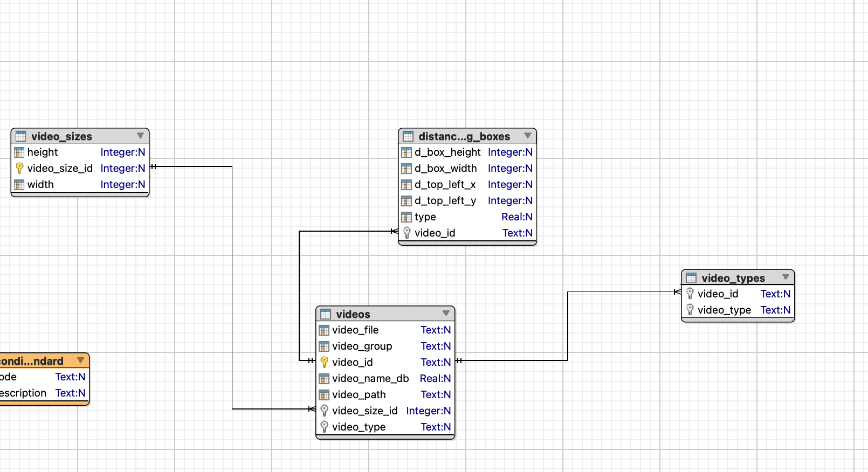Screen dimensions: 868x472
Task: Click the gold key icon beside video_size_id in video_sizes
Action: click(x=19, y=168)
